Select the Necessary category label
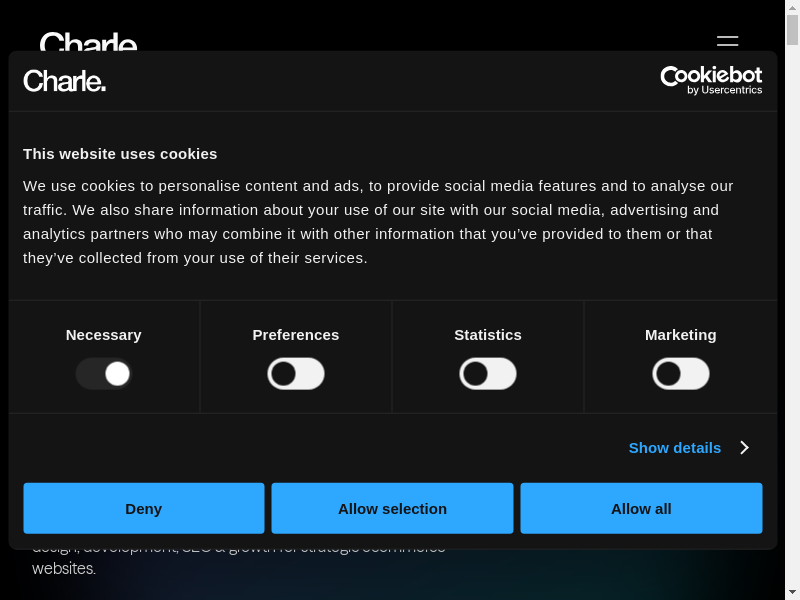This screenshot has width=800, height=600. (104, 335)
